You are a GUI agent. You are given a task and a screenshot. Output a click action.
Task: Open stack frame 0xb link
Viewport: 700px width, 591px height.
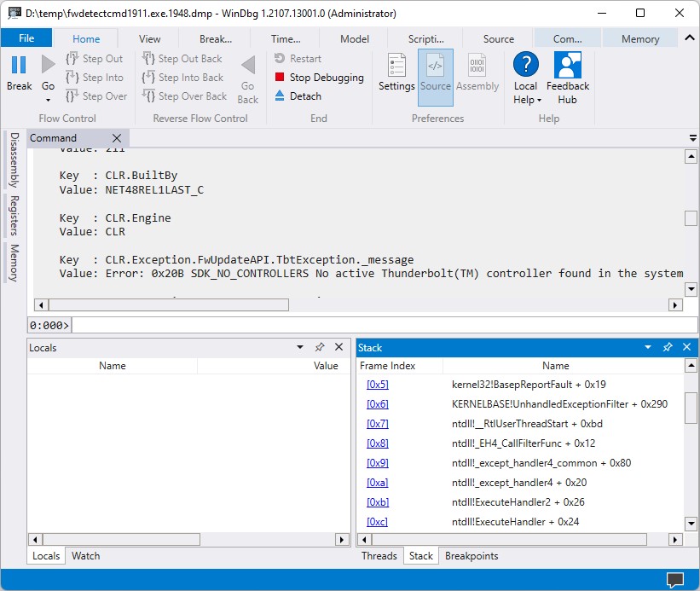coord(377,502)
